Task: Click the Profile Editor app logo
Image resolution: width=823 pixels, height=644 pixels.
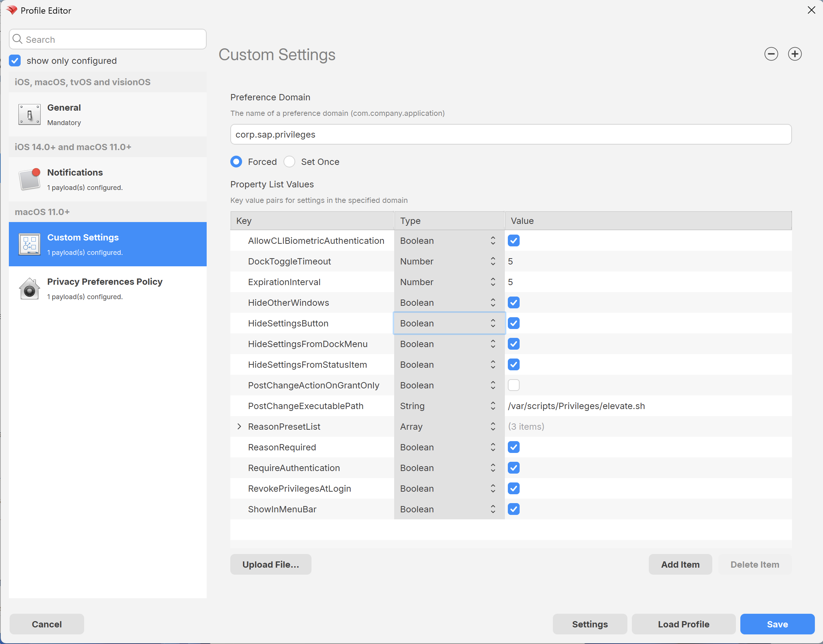Action: click(12, 10)
